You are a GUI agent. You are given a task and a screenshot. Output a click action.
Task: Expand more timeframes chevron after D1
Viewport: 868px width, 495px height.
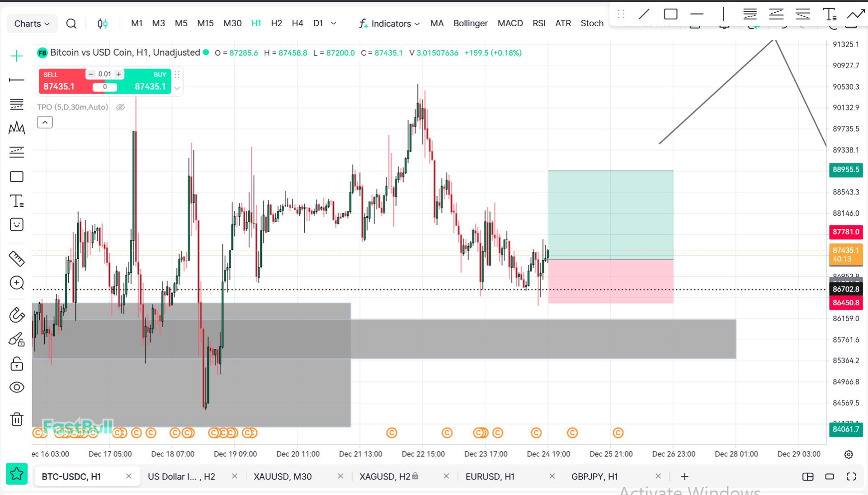[x=334, y=24]
